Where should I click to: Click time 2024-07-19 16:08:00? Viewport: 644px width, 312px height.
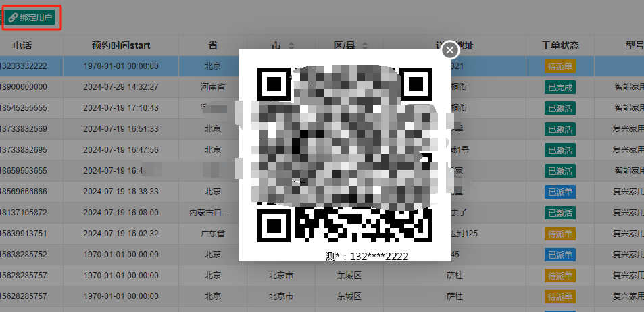click(x=121, y=213)
